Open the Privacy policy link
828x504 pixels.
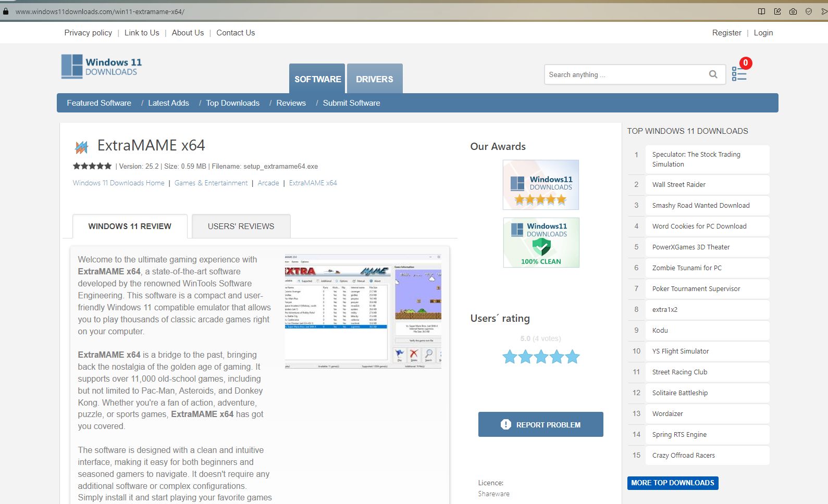pos(88,33)
